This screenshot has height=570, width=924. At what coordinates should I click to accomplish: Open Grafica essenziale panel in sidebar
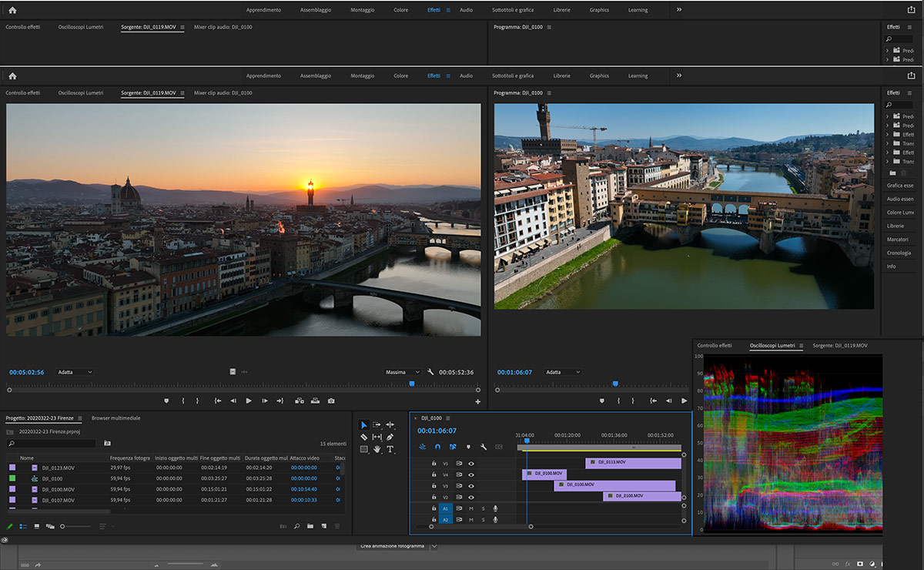[x=899, y=185]
